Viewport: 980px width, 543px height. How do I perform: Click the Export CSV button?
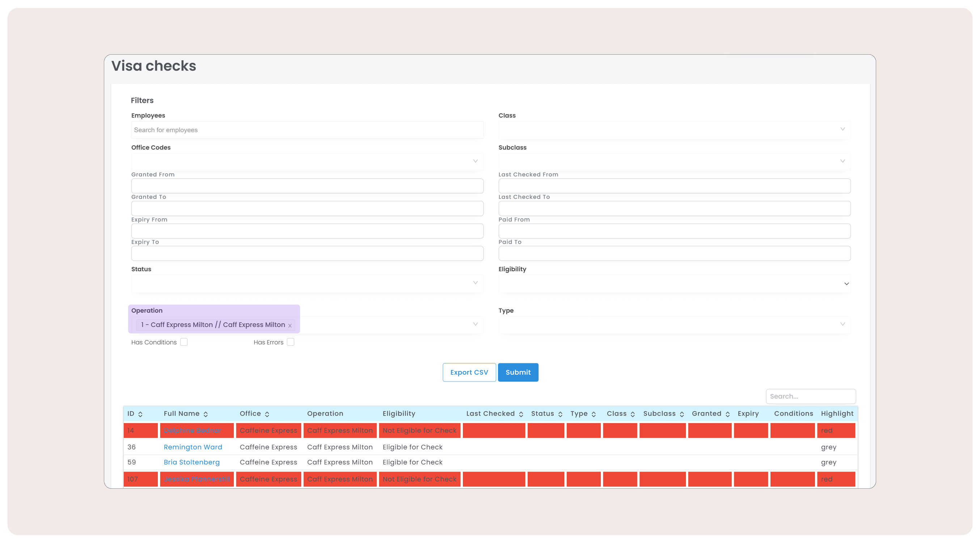469,372
